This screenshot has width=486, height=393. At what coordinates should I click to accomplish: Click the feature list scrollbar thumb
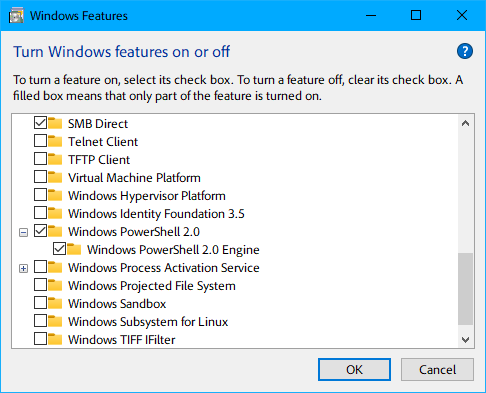465,289
